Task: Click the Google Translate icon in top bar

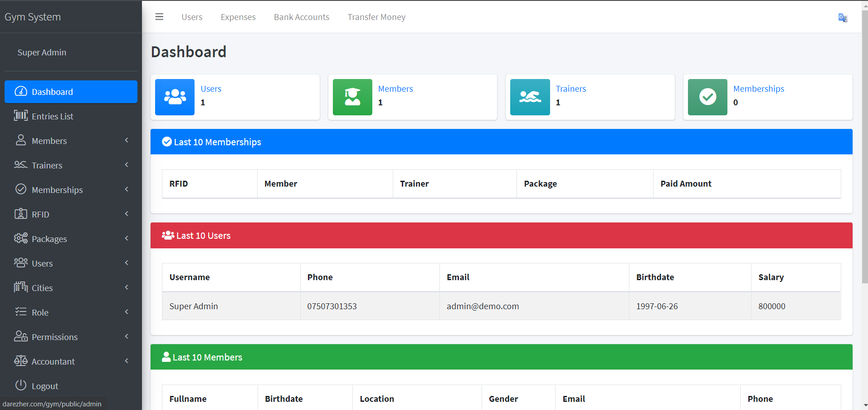Action: [843, 18]
